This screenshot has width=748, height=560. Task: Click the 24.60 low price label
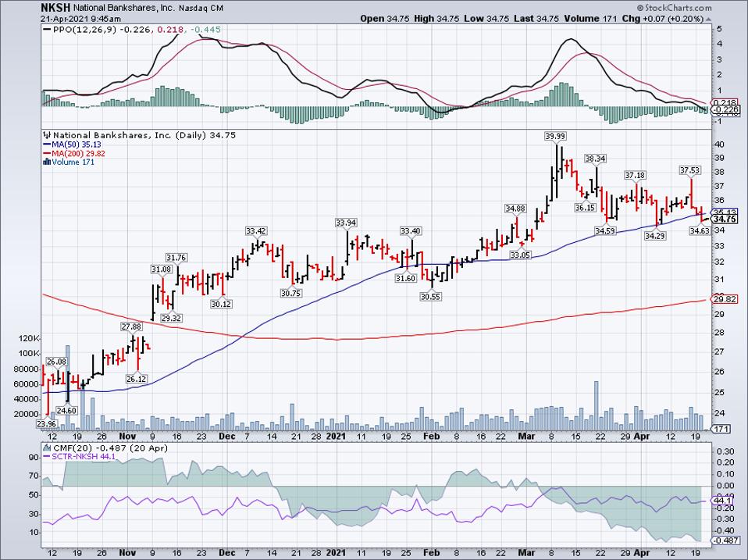66,411
